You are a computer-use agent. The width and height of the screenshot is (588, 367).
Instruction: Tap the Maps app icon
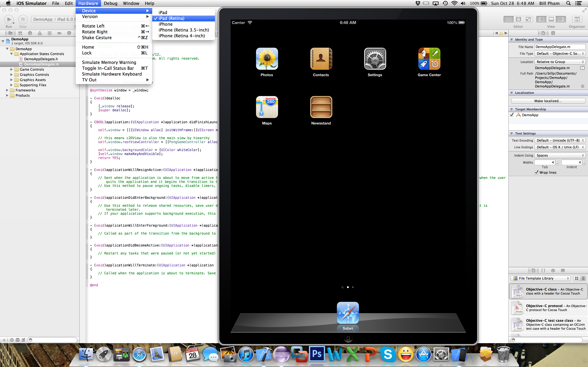click(x=267, y=107)
